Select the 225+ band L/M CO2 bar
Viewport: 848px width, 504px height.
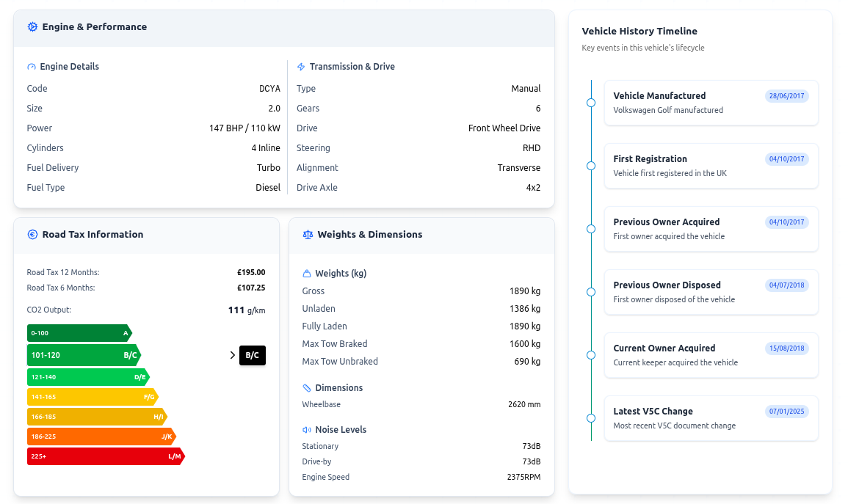(106, 456)
